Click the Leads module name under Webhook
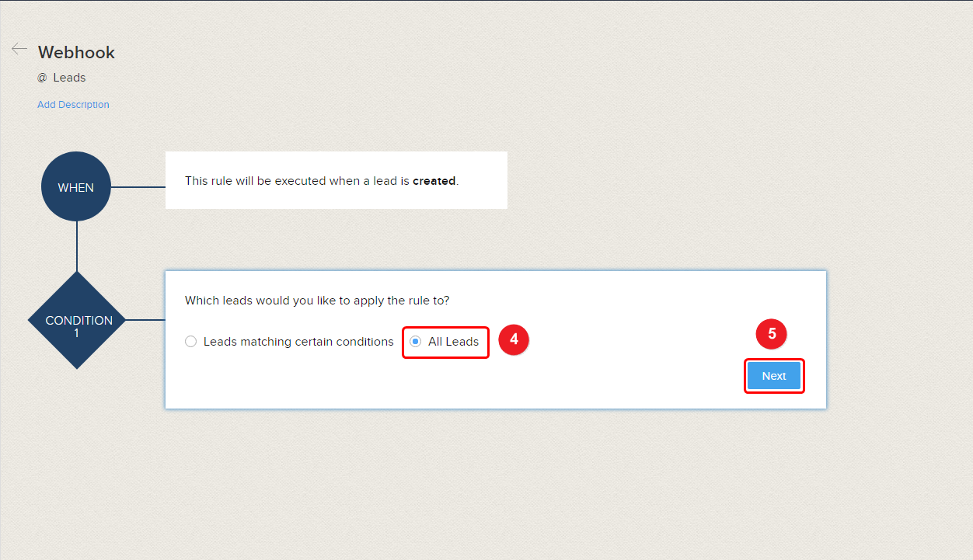The height and width of the screenshot is (560, 973). click(x=69, y=78)
